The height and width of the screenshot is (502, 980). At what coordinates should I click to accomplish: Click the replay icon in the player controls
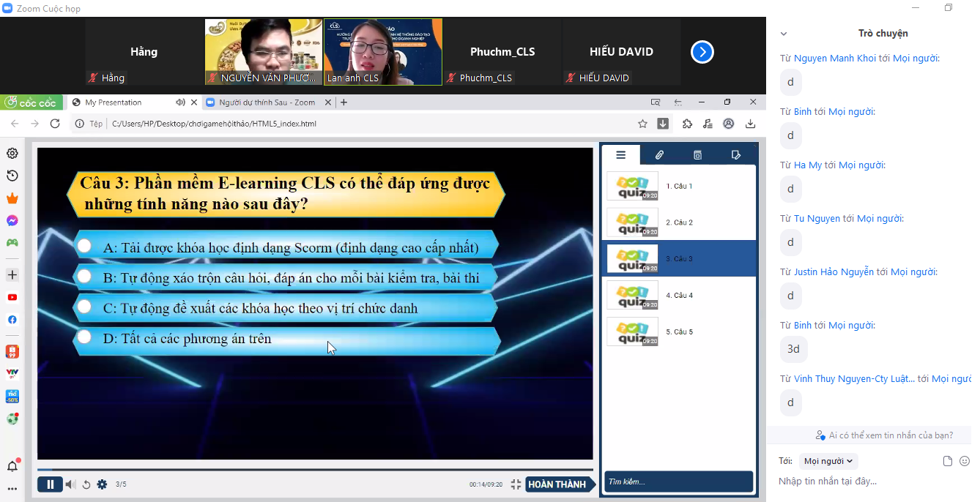86,484
